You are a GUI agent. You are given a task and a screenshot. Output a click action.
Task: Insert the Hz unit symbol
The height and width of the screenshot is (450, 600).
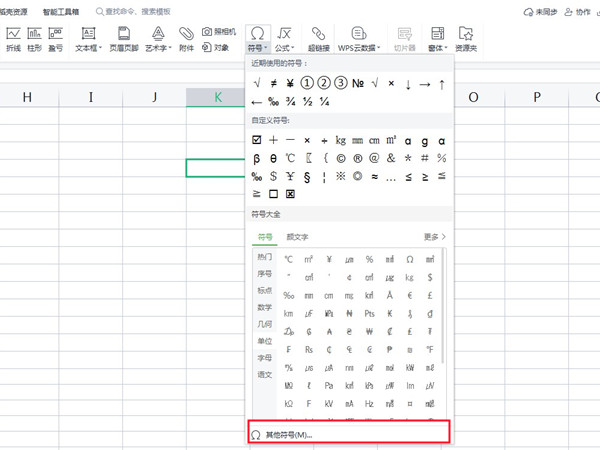[x=369, y=404]
